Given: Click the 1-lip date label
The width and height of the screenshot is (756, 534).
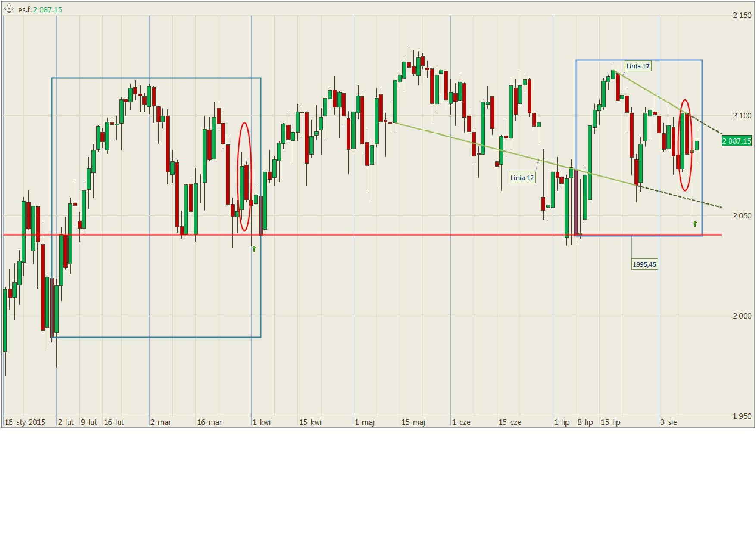Looking at the screenshot, I should click(562, 422).
